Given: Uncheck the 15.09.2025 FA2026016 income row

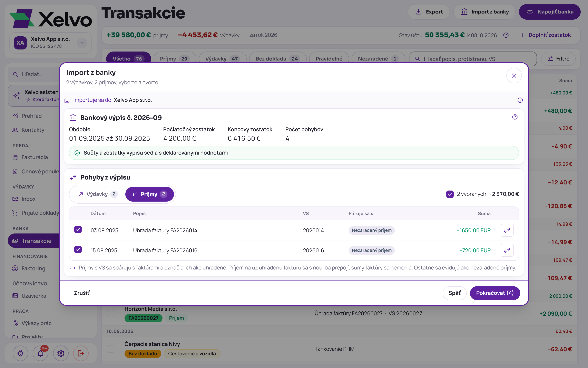Looking at the screenshot, I should pos(78,249).
